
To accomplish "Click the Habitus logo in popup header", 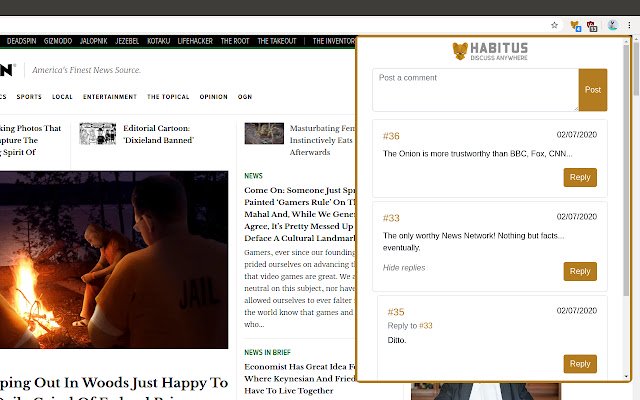I will pyautogui.click(x=490, y=51).
